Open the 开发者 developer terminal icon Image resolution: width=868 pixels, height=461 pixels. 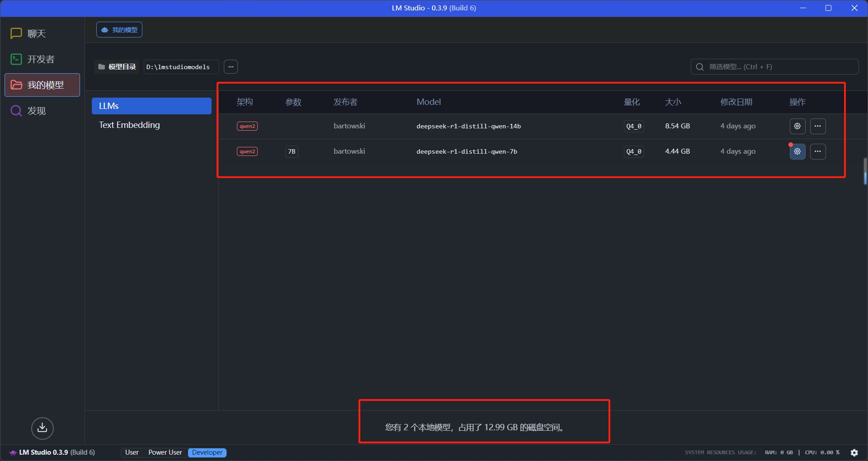click(16, 59)
